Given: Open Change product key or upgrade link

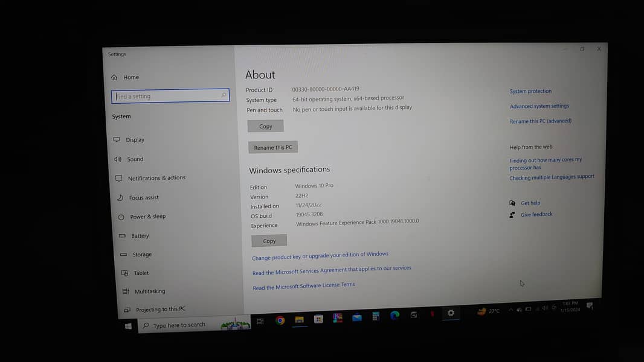Looking at the screenshot, I should point(320,256).
